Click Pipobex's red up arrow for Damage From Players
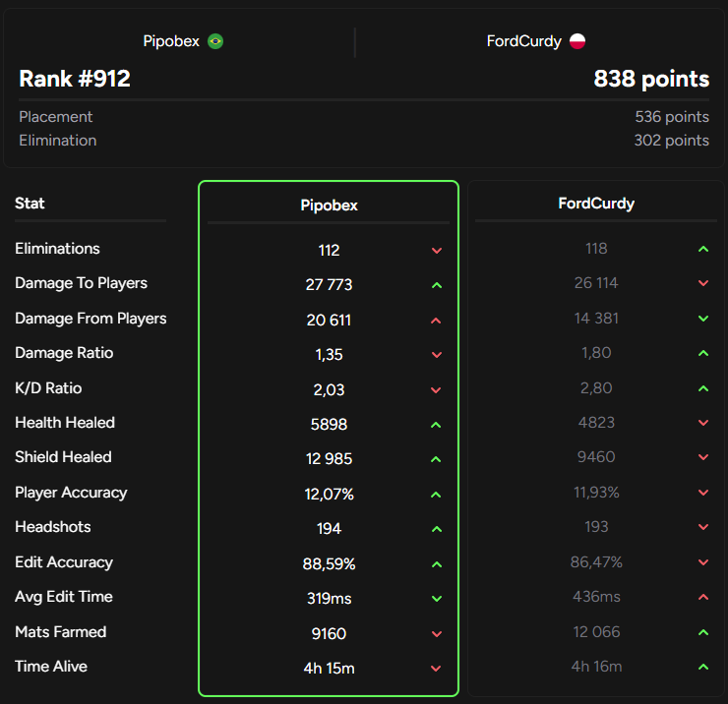Image resolution: width=728 pixels, height=704 pixels. [436, 321]
